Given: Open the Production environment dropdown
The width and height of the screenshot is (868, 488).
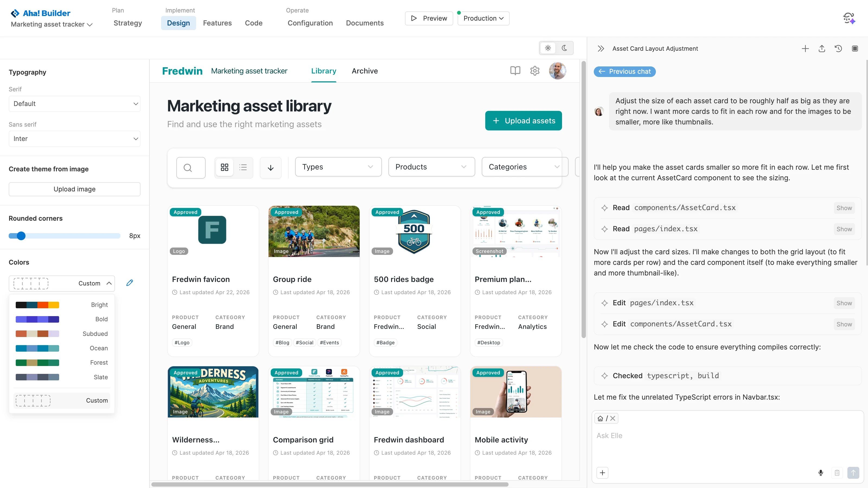Looking at the screenshot, I should click(x=483, y=18).
